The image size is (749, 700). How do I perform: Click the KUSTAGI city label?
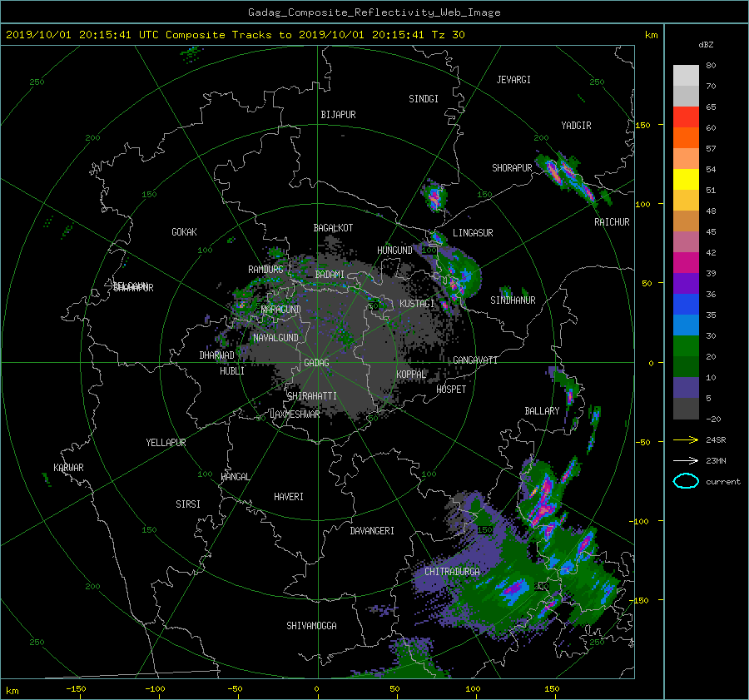[x=417, y=304]
